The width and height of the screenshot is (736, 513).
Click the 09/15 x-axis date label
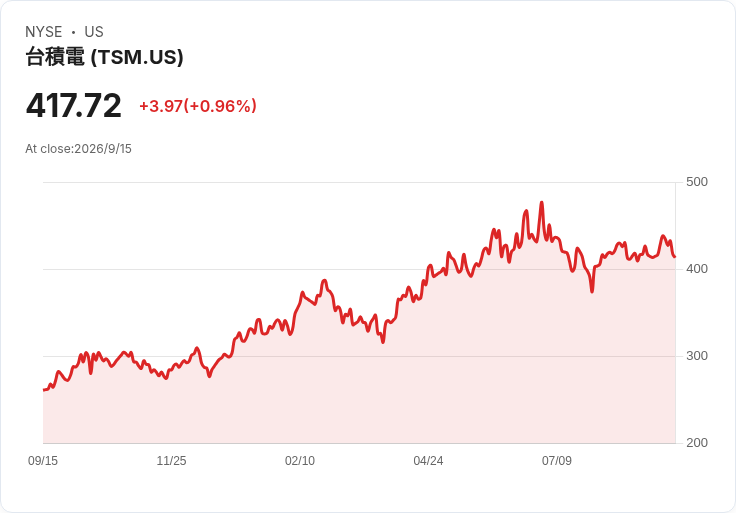[43, 461]
